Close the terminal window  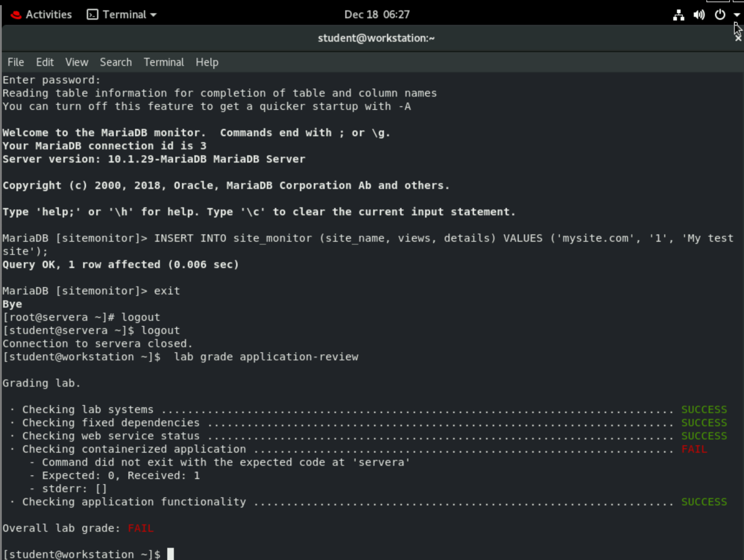(738, 38)
